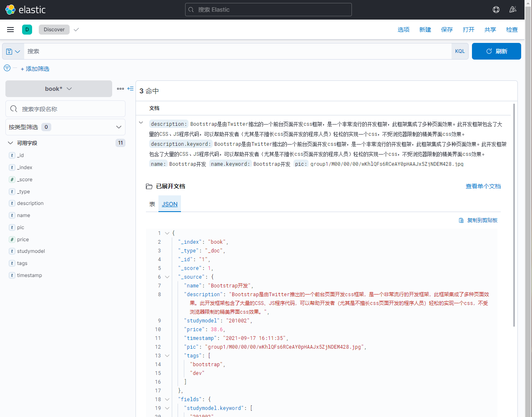Viewport: 532px width, 417px height.
Task: Open the book* index pattern dropdown
Action: (58, 89)
